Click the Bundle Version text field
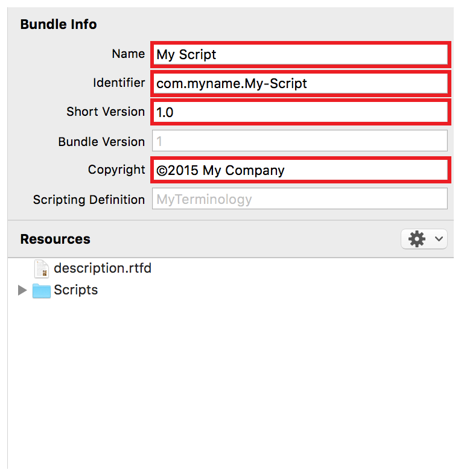The image size is (461, 476). pos(300,141)
